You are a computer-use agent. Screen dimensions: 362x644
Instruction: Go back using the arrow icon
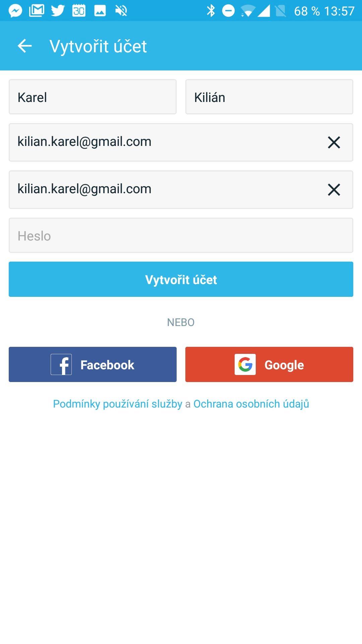tap(24, 46)
